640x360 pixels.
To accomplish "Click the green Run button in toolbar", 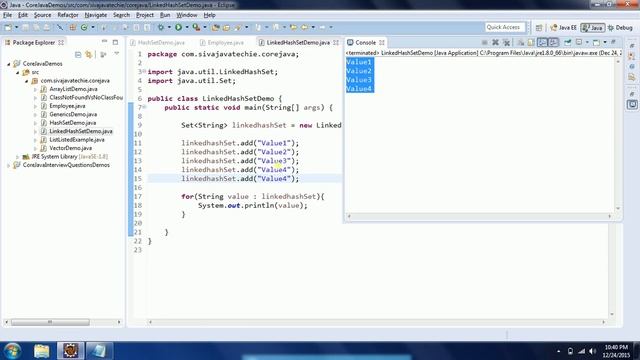I will coord(178,27).
